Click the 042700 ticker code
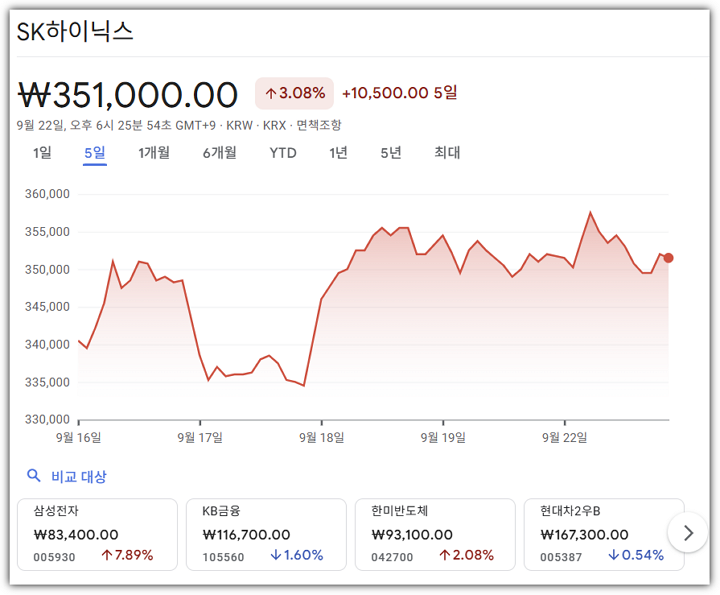720x595 pixels. point(392,557)
